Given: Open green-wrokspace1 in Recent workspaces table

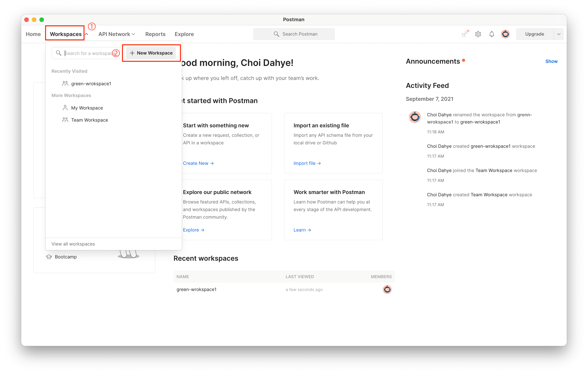Looking at the screenshot, I should (196, 289).
